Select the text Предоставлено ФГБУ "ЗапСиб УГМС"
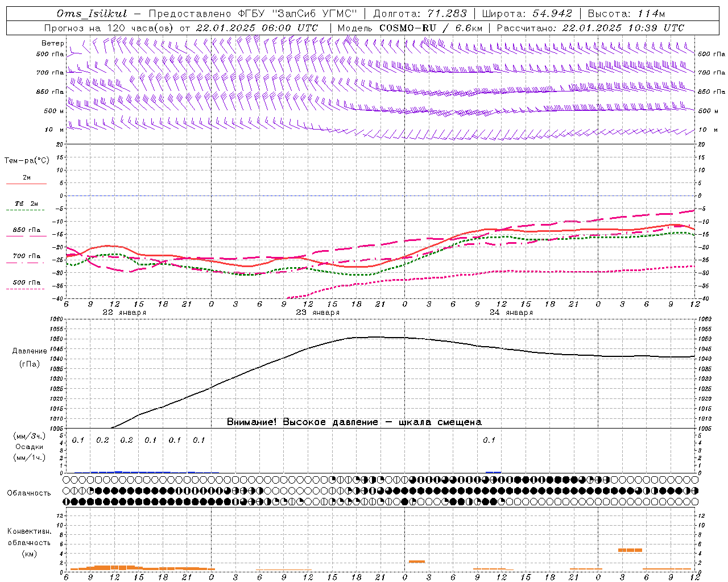 (253, 14)
